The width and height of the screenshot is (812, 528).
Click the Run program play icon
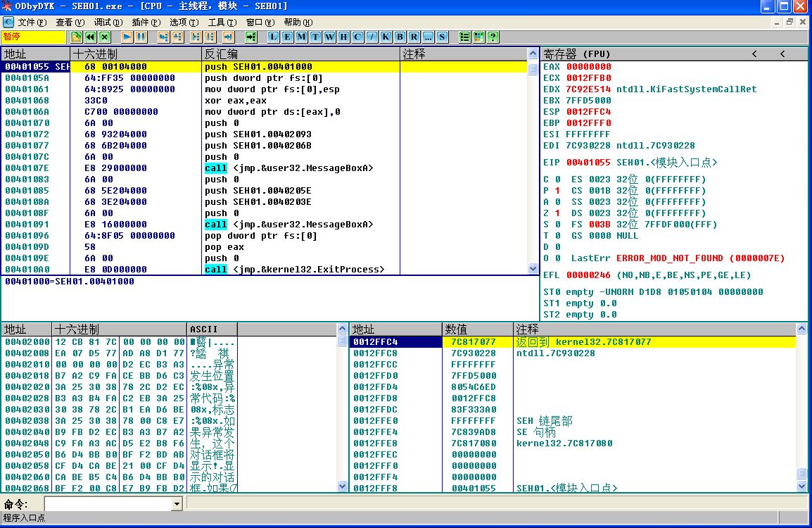127,37
